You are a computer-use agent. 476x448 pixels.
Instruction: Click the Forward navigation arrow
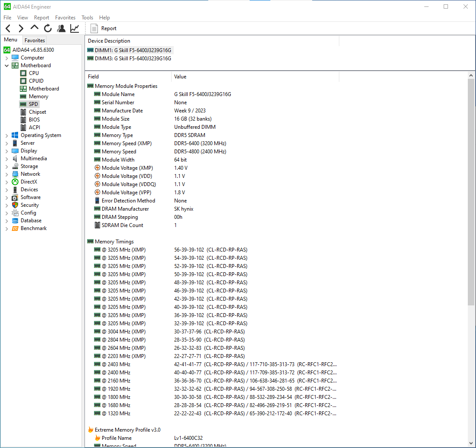[21, 28]
